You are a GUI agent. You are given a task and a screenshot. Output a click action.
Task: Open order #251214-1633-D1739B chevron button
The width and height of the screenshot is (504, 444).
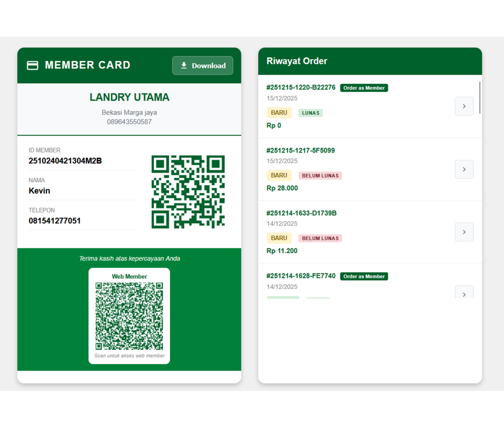[x=464, y=232]
